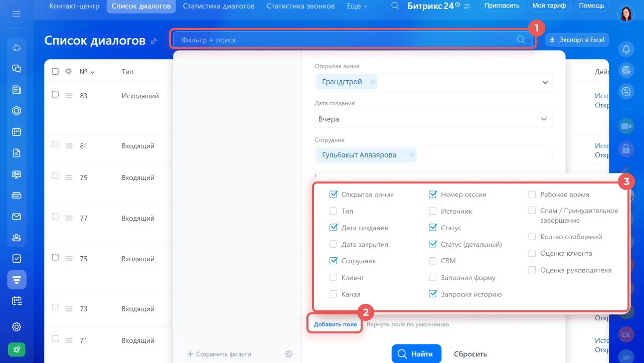The height and width of the screenshot is (363, 644).
Task: Click the hamburger menu icon at top left
Action: click(17, 14)
